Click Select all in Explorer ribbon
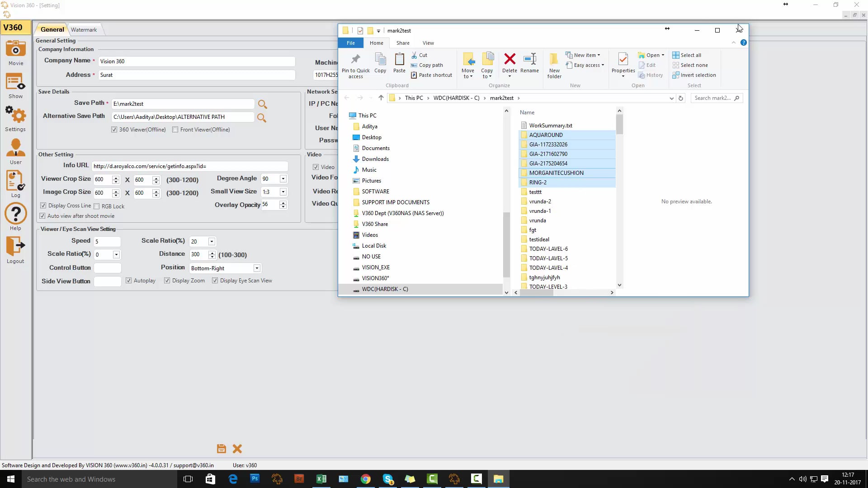 tap(687, 55)
